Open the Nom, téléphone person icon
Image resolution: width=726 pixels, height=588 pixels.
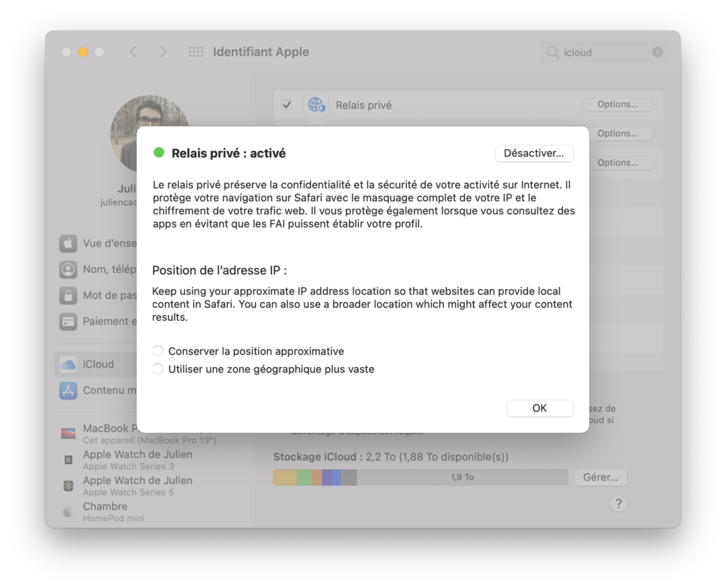(68, 269)
